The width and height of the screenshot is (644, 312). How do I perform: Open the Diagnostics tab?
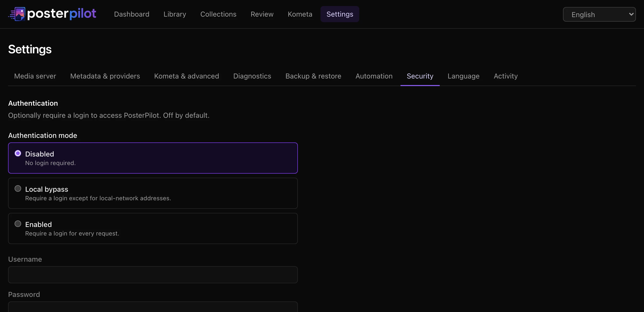252,76
